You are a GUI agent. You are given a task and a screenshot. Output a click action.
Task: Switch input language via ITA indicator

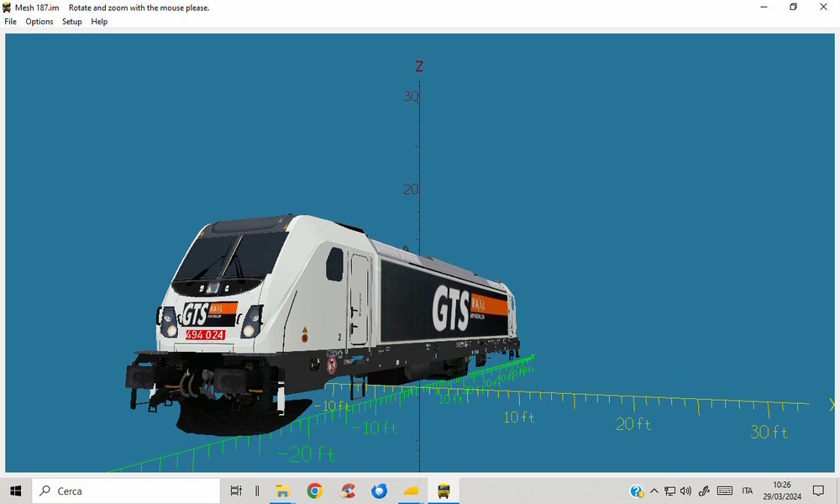748,491
